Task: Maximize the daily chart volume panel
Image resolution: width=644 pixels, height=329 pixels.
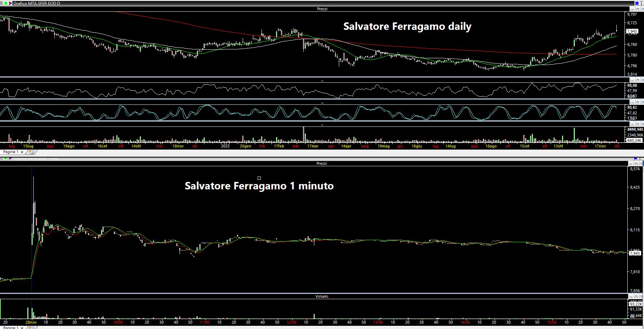Action: [x=637, y=124]
